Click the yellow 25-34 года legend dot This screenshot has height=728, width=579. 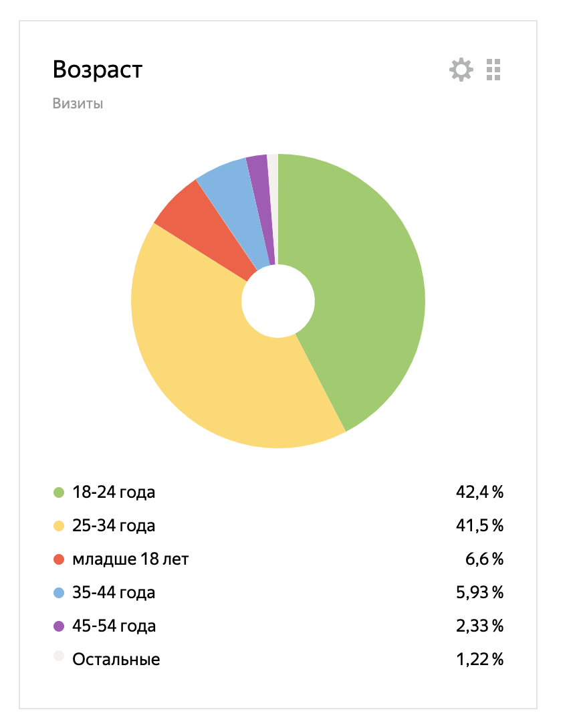coord(59,527)
